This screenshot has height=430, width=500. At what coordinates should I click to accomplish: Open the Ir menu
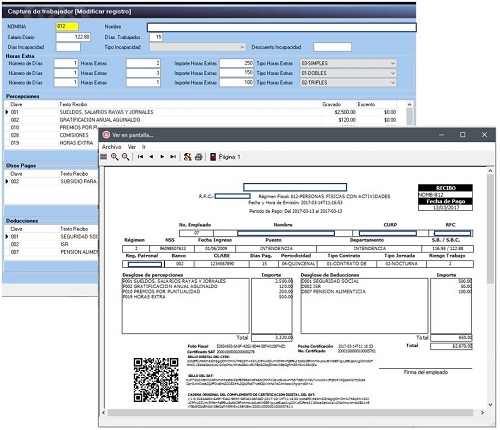(144, 147)
